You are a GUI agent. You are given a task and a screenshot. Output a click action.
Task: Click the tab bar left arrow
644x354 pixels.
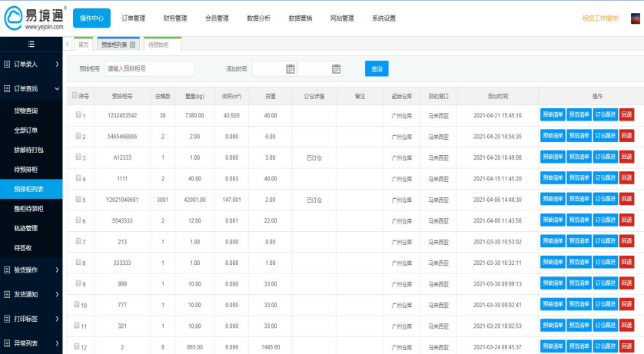point(68,44)
